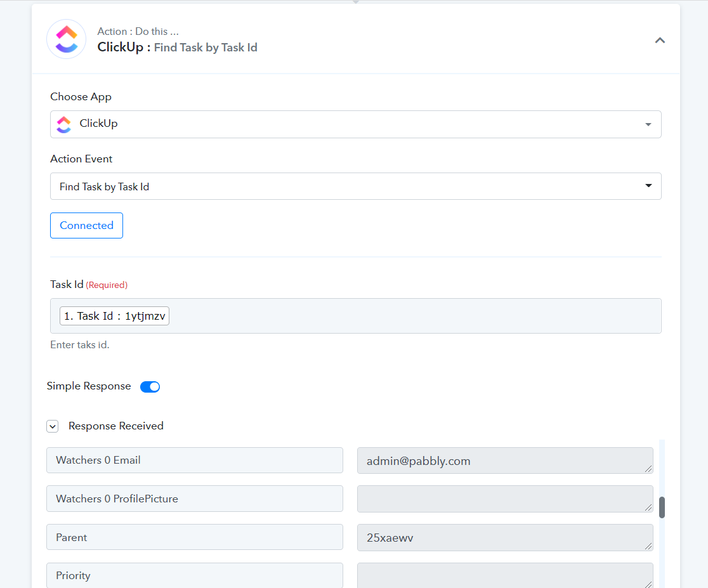Click the Parent label field
Screen dimensions: 708x588
(x=195, y=537)
